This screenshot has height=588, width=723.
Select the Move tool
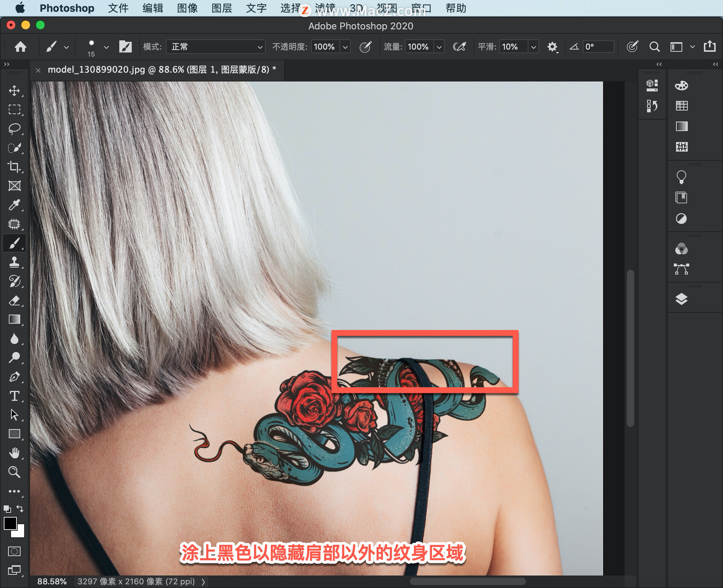(14, 91)
